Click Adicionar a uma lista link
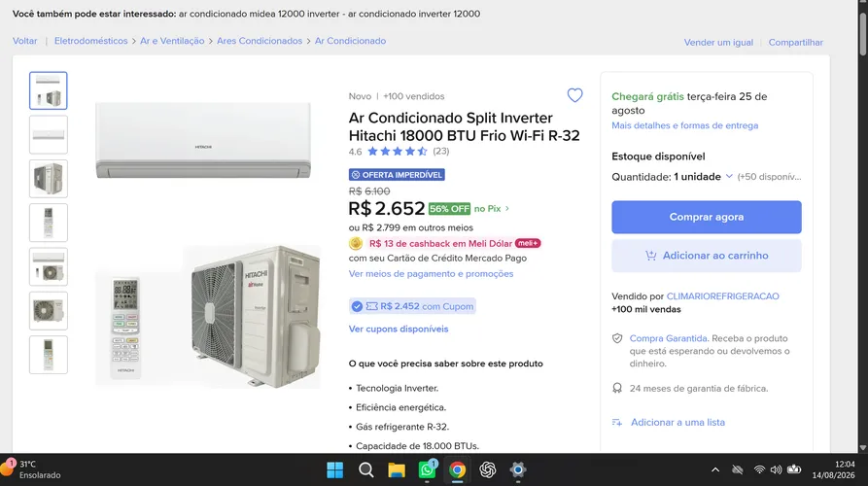This screenshot has height=486, width=868. (678, 423)
